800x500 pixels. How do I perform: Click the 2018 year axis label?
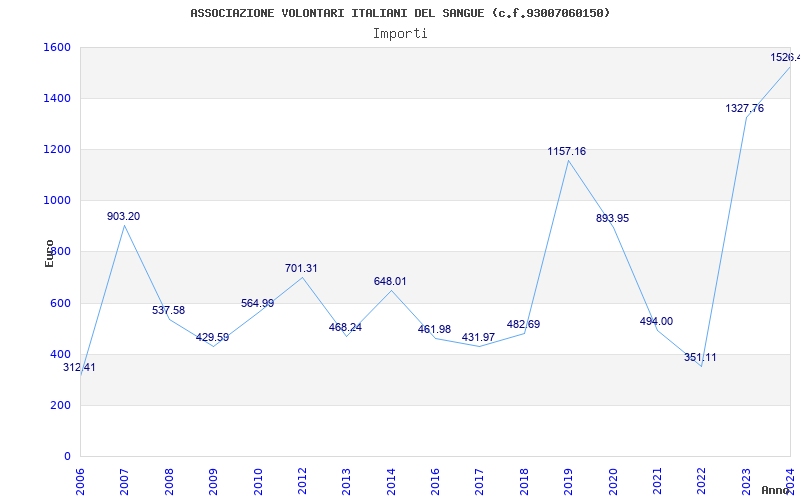[524, 482]
